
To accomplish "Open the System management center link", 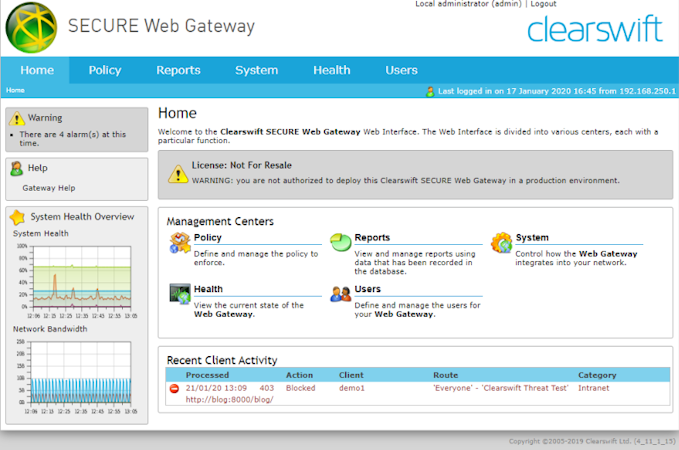I will [x=532, y=237].
